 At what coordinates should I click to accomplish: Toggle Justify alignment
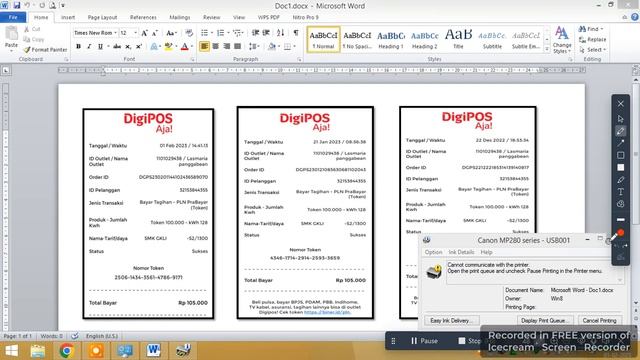pyautogui.click(x=237, y=47)
